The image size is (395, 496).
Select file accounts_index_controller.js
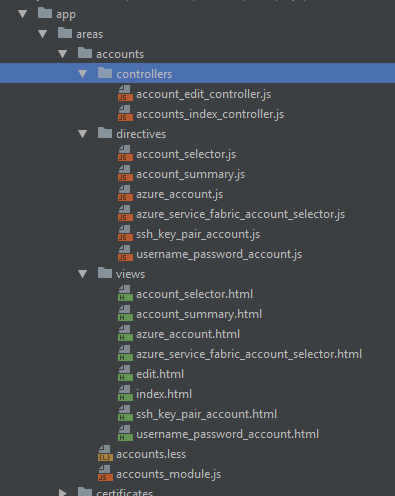[x=210, y=114]
